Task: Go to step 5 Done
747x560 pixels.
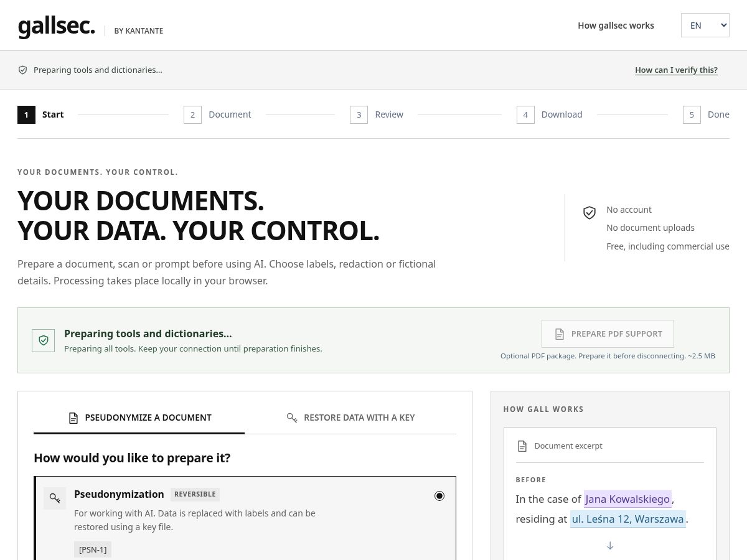Action: click(706, 114)
